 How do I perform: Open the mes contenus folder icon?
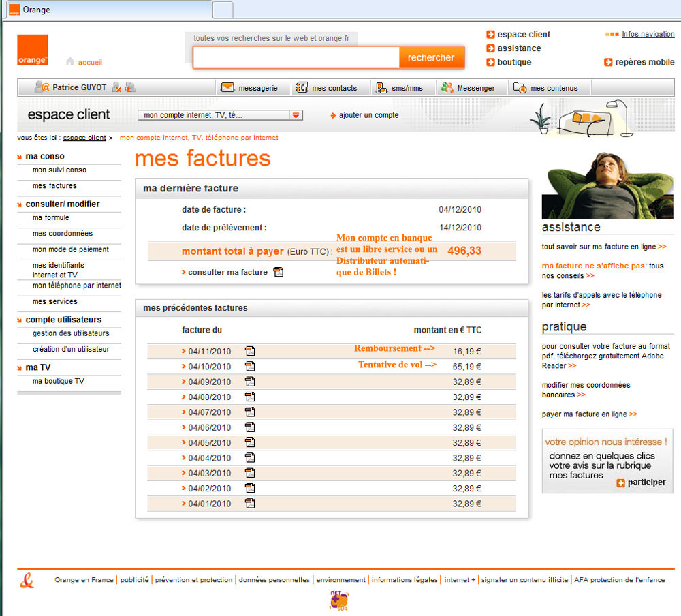click(x=520, y=87)
